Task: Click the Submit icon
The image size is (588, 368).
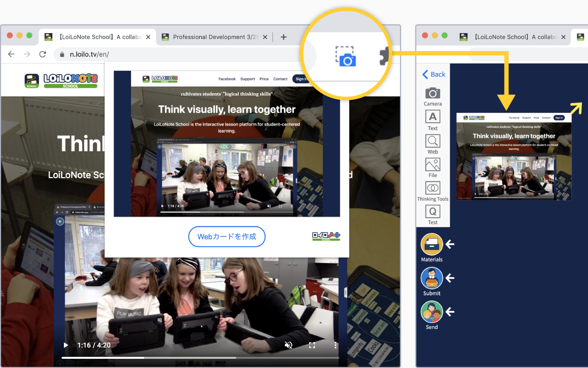Action: [432, 278]
